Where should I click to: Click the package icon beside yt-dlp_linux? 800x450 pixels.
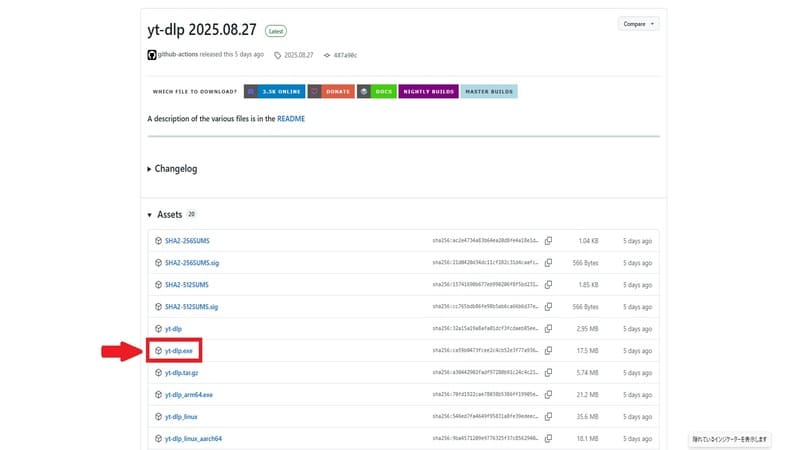[x=158, y=416]
